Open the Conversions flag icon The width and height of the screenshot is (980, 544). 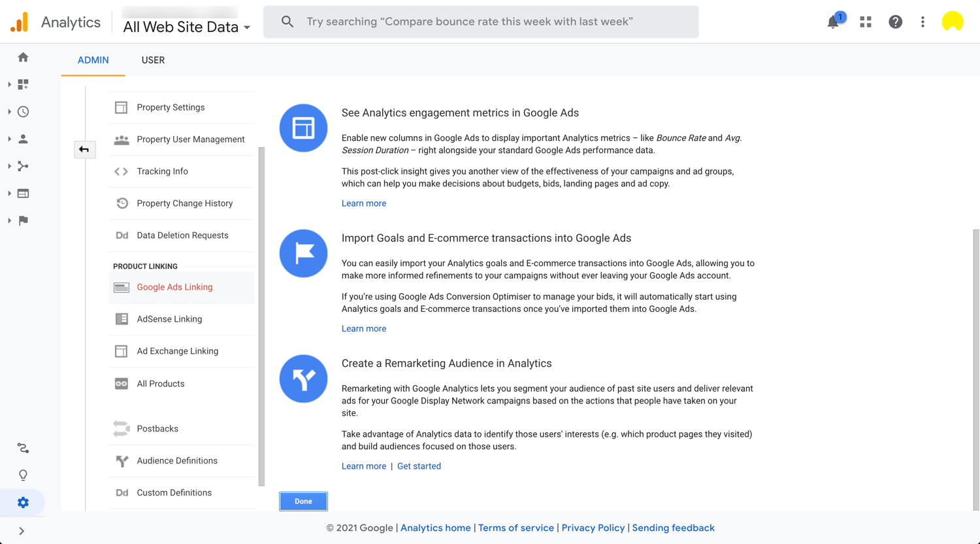pyautogui.click(x=23, y=220)
